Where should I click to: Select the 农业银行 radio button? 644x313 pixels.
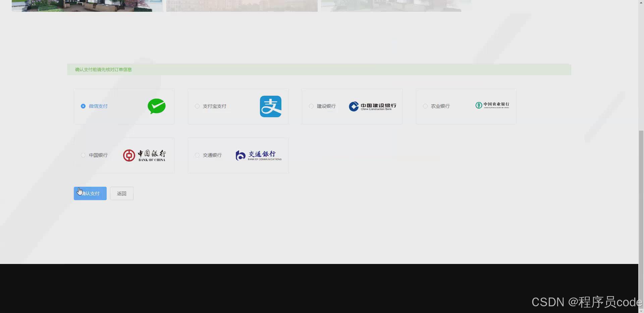[x=425, y=106]
